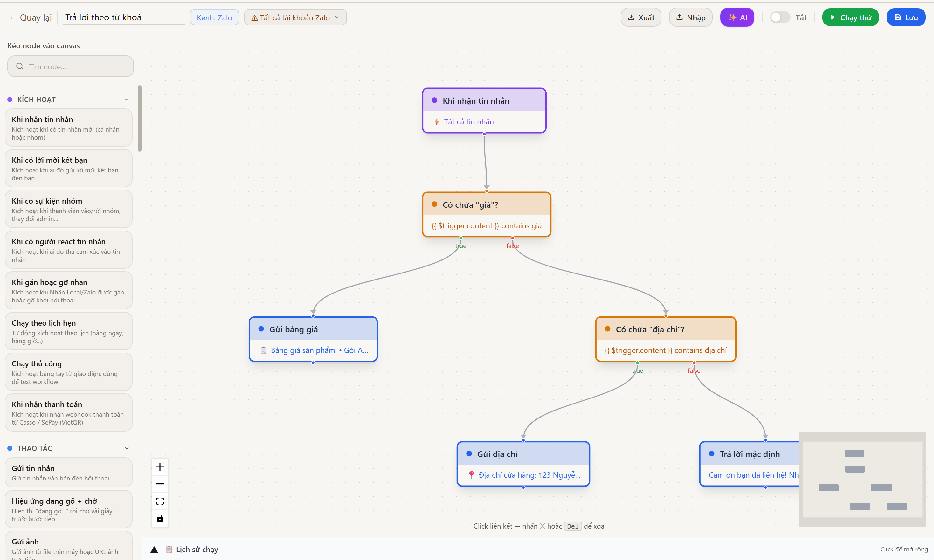Click the zoom out minus icon
This screenshot has width=934, height=560.
(x=160, y=484)
